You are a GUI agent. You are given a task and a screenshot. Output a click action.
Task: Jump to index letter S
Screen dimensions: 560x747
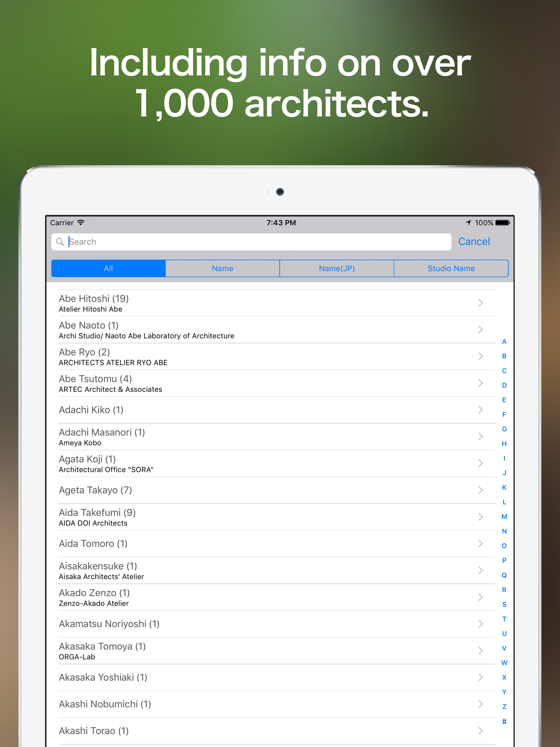coord(504,604)
